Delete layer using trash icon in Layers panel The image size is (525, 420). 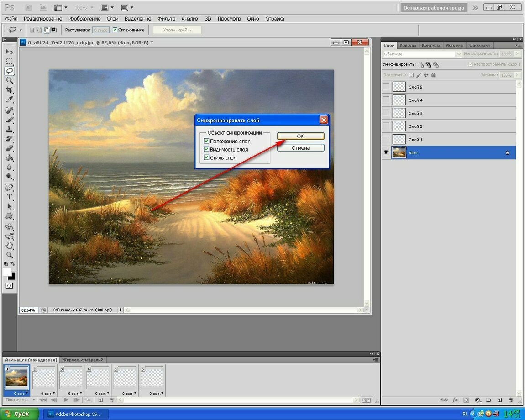(x=510, y=400)
